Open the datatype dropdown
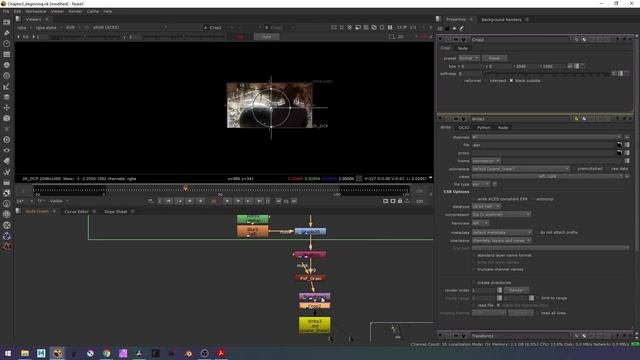 pos(486,207)
